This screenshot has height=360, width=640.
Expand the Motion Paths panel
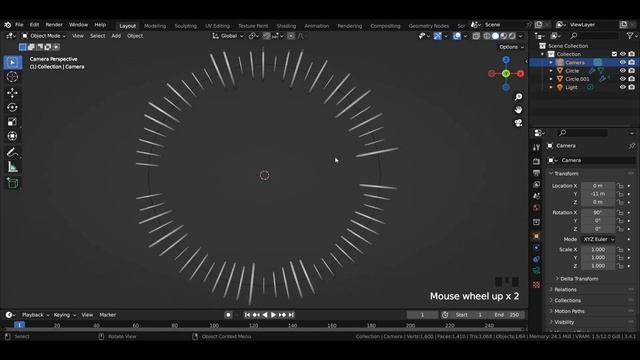coord(569,311)
